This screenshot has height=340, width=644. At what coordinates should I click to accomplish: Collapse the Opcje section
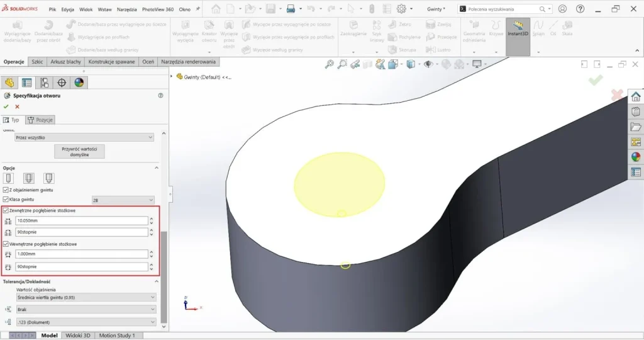click(x=157, y=167)
